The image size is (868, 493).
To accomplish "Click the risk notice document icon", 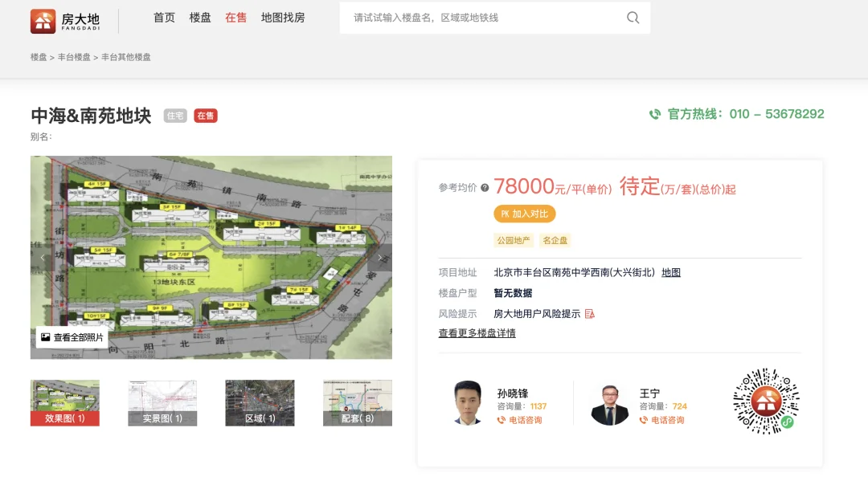I will tap(590, 314).
